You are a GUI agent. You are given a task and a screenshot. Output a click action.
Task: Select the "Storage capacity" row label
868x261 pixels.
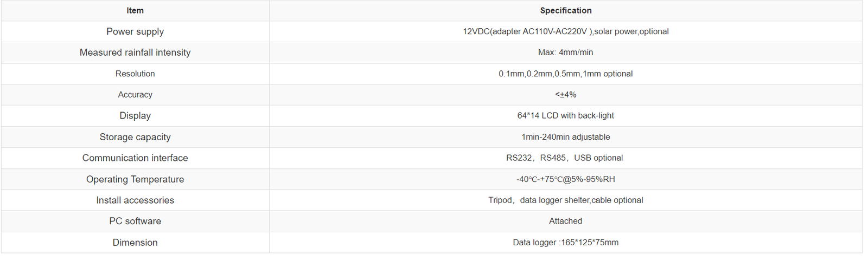[x=135, y=137]
